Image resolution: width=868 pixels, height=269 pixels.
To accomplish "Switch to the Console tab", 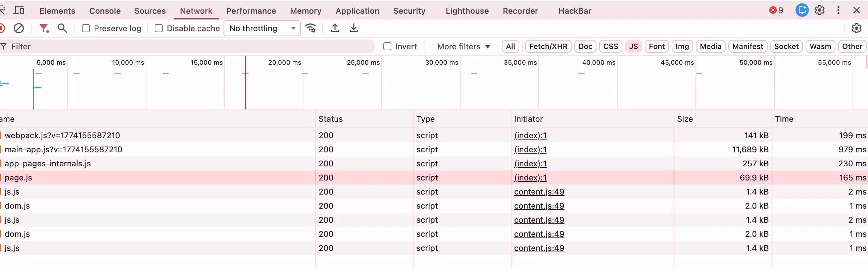I will coord(105,11).
